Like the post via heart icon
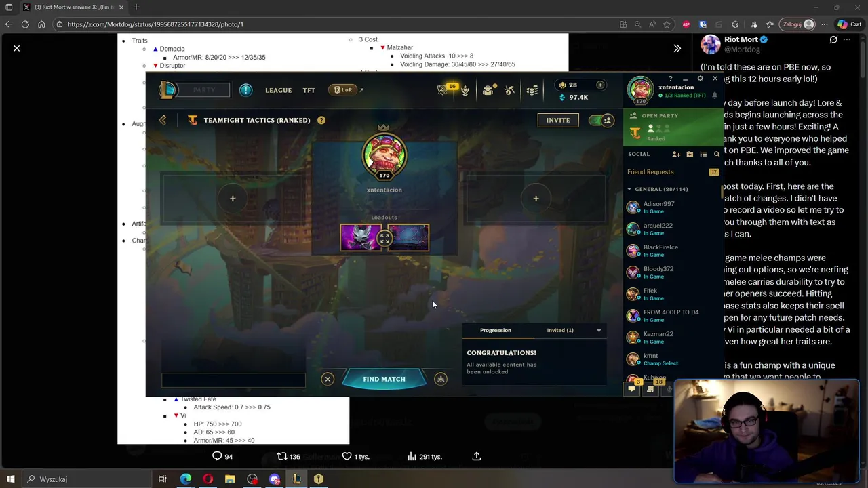The height and width of the screenshot is (488, 868). coord(347,456)
